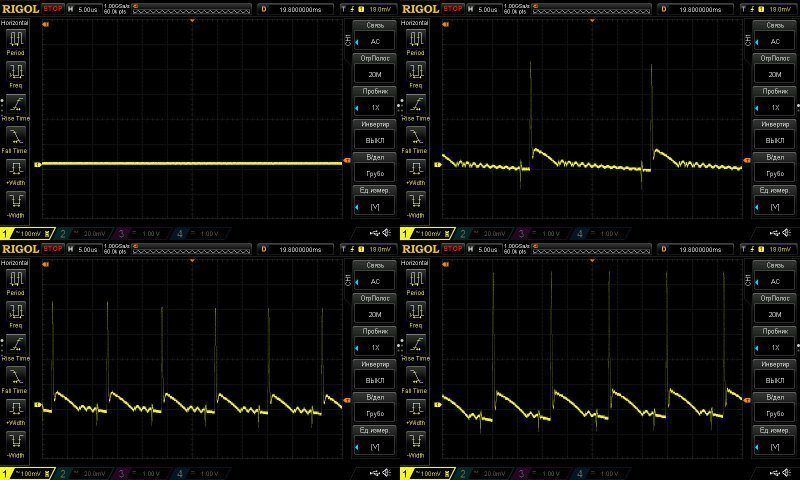Open Связь AC coupling menu in flat-trace capture

coord(375,36)
